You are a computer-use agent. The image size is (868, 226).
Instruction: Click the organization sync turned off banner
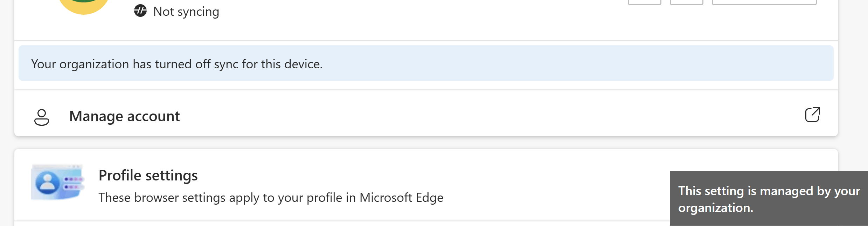pyautogui.click(x=426, y=63)
